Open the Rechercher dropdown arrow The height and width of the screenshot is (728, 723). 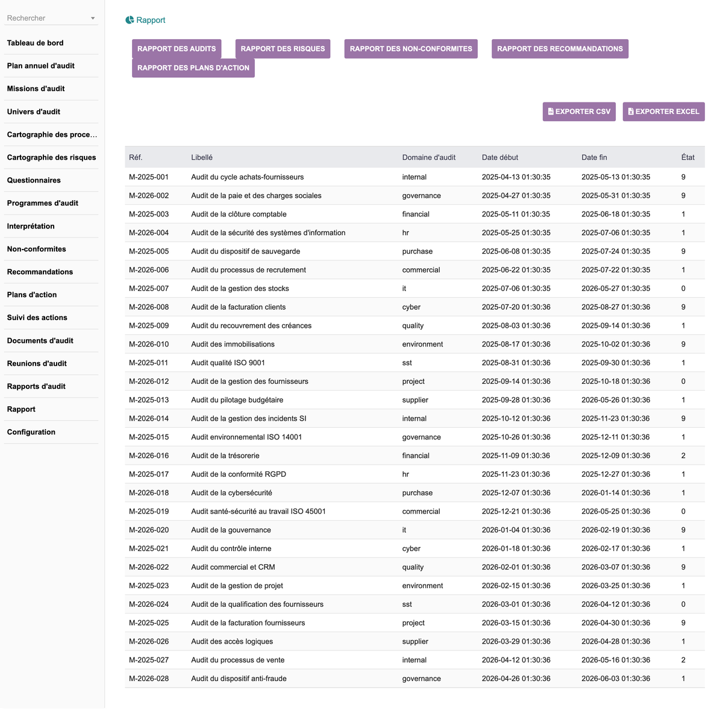pyautogui.click(x=93, y=18)
